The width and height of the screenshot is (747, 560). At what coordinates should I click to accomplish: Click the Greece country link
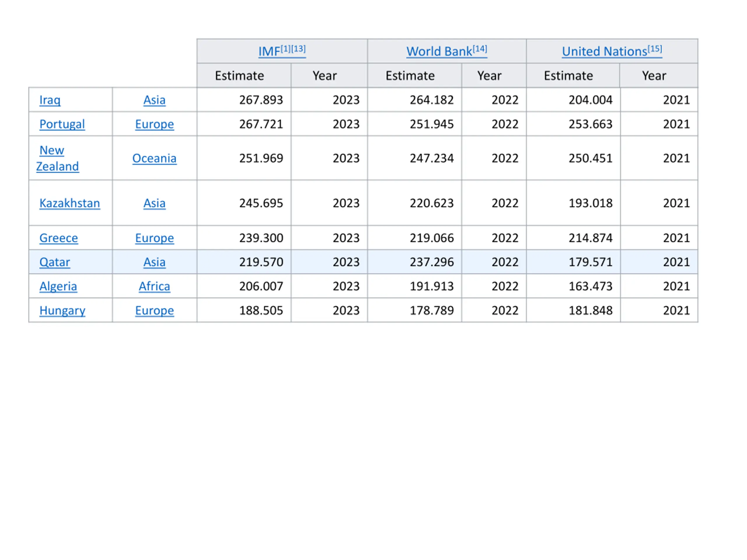coord(58,238)
